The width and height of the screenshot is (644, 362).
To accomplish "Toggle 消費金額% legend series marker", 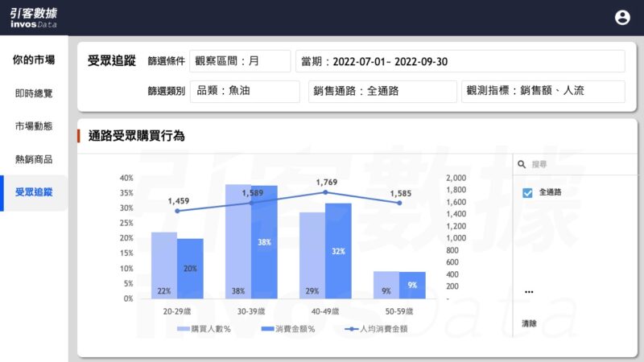I will coord(268,329).
